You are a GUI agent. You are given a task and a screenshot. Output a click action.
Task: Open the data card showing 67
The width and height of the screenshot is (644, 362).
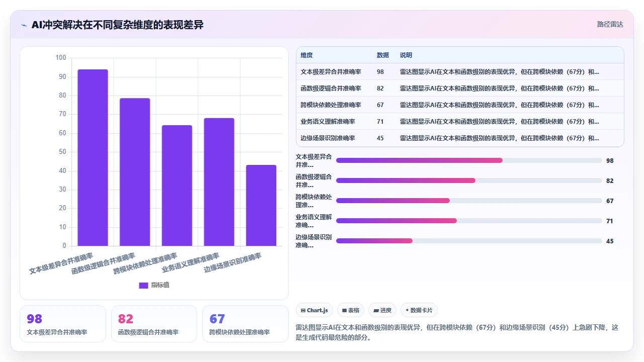[246, 324]
